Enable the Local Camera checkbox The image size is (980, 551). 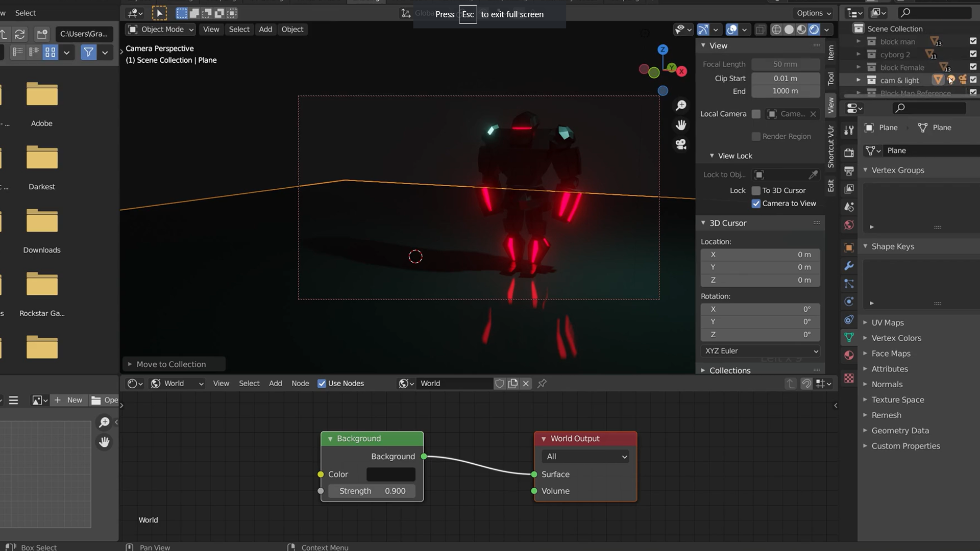point(756,114)
